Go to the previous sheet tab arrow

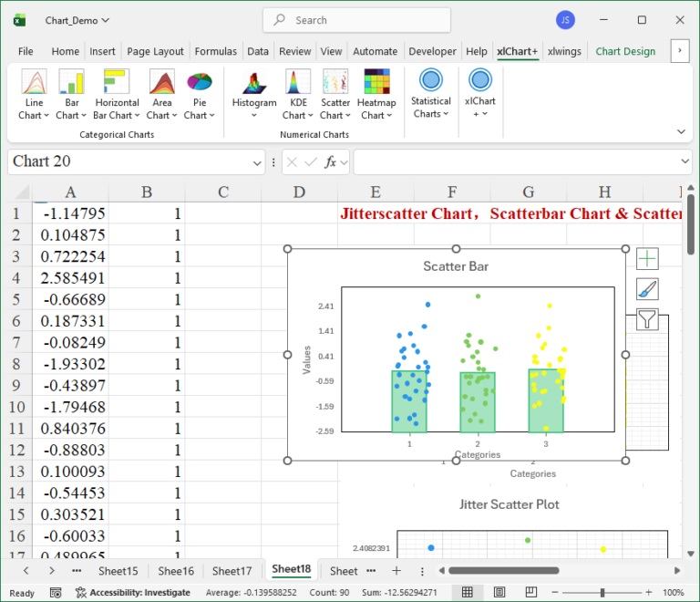[26, 570]
